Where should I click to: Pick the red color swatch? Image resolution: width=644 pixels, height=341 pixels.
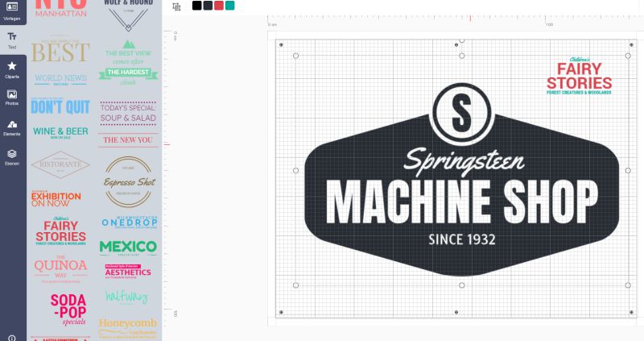[x=219, y=6]
